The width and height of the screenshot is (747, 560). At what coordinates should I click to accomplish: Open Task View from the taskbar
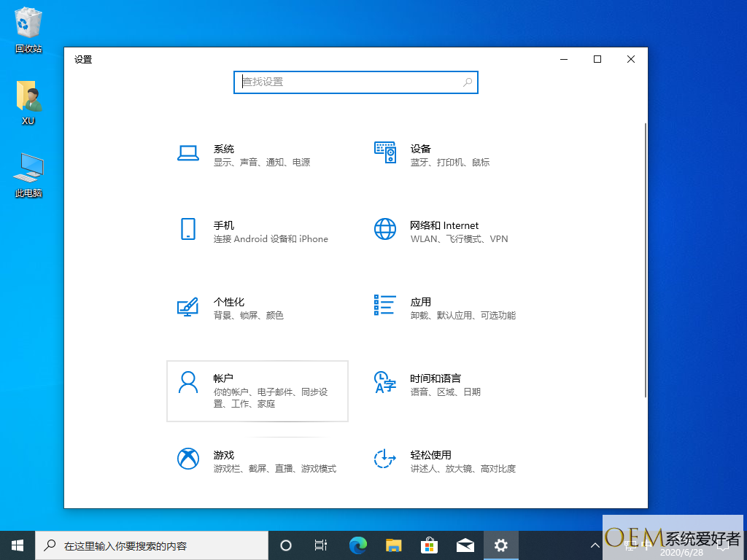[x=320, y=545]
